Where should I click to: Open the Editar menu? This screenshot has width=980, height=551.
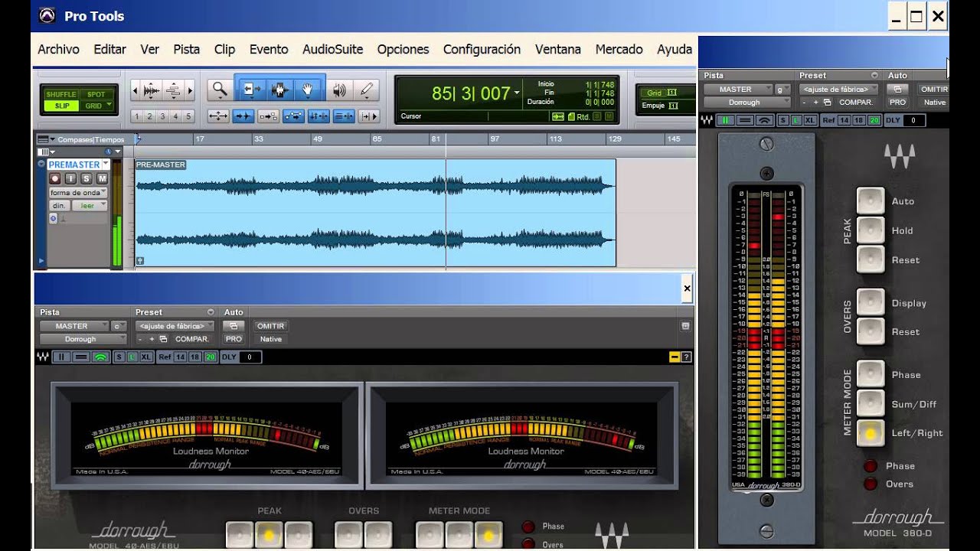[109, 49]
